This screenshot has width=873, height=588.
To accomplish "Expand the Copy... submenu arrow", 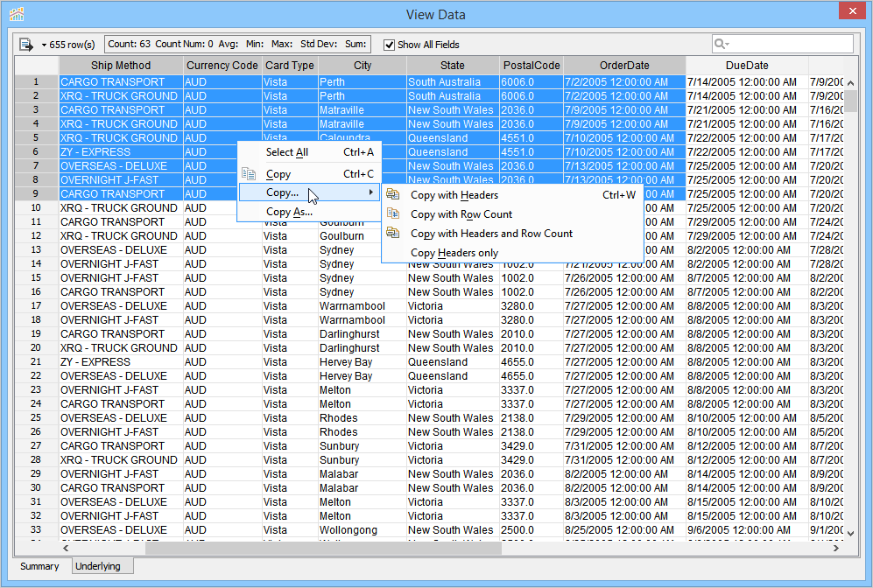I will coord(370,192).
